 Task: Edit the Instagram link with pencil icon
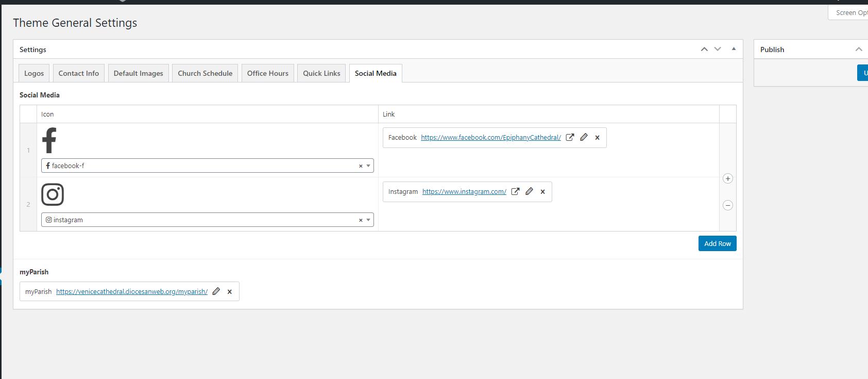529,191
